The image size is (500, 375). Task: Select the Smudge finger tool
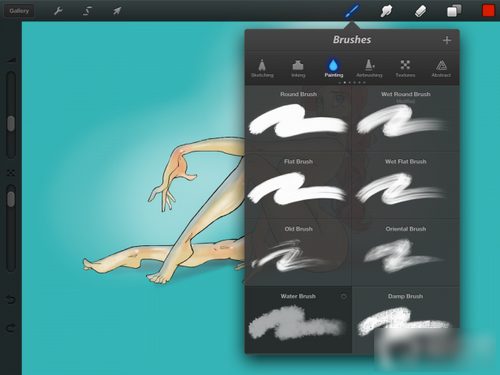(386, 11)
